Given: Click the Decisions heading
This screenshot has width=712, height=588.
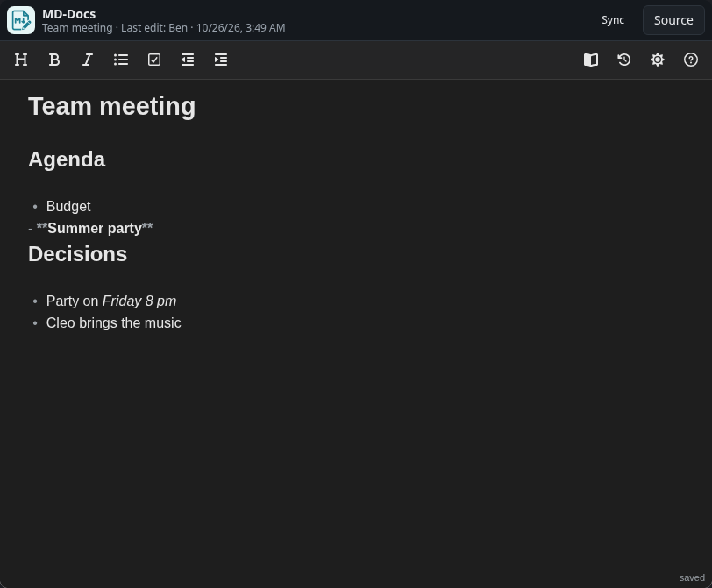Looking at the screenshot, I should point(78,254).
